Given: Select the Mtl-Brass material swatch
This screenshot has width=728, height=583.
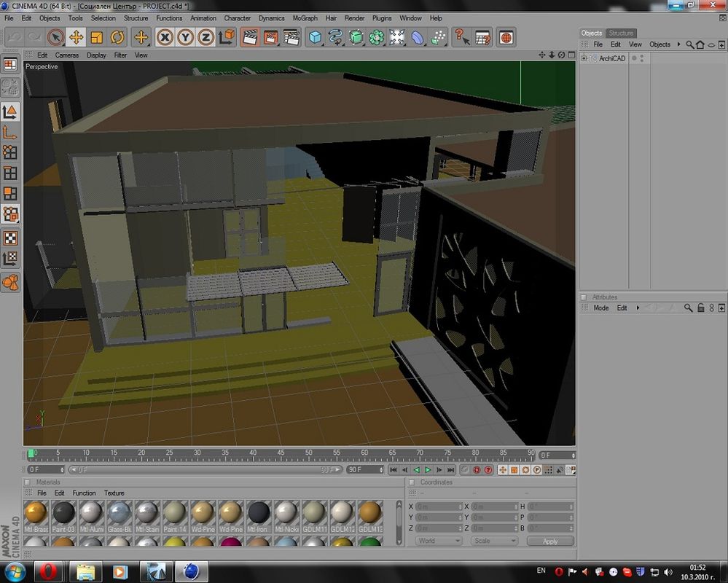Looking at the screenshot, I should tap(36, 513).
